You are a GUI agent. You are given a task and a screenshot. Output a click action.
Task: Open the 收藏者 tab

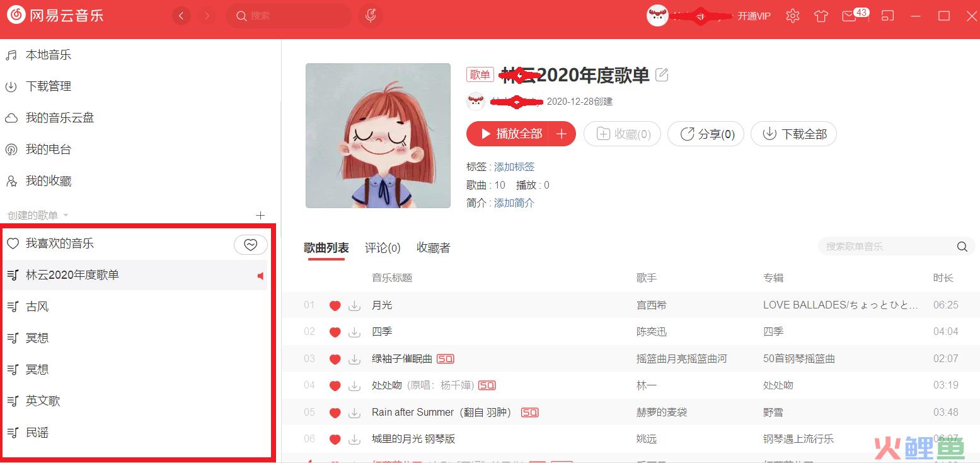(433, 248)
